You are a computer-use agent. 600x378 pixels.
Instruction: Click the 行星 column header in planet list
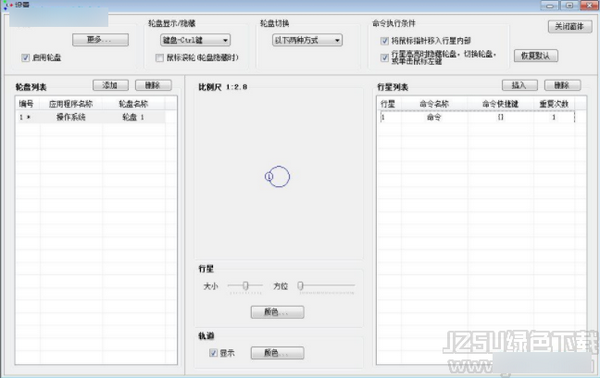point(388,104)
